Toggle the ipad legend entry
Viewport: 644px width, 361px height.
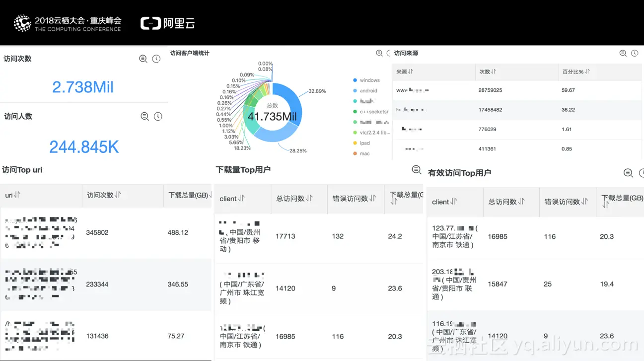[x=361, y=143]
